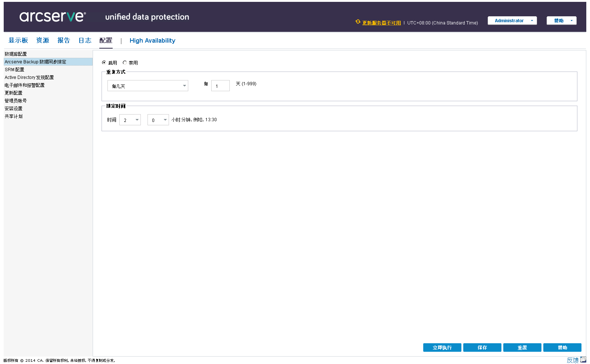Click the 立即执行 button
Image resolution: width=590 pixels, height=364 pixels.
click(x=442, y=348)
